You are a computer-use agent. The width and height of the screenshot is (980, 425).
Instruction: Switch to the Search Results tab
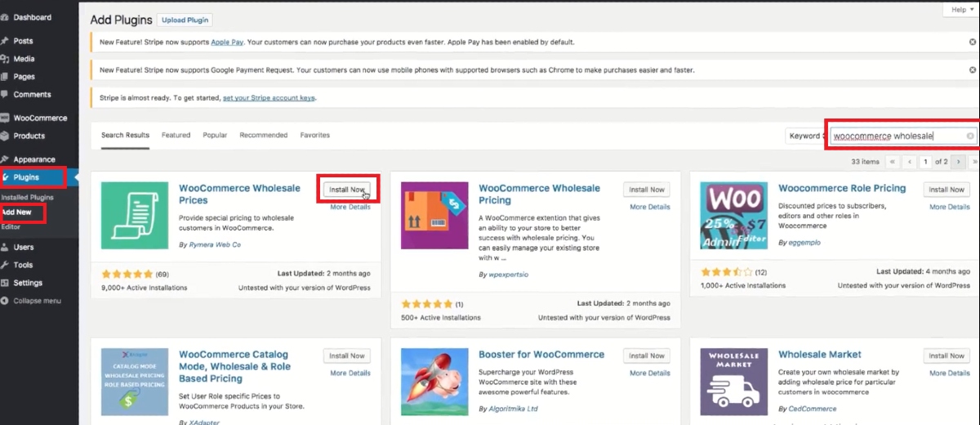click(125, 135)
